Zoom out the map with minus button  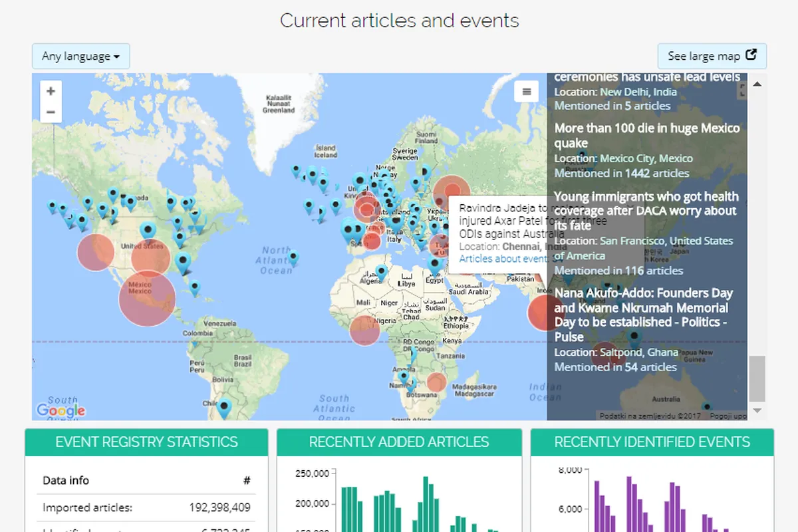[x=51, y=112]
